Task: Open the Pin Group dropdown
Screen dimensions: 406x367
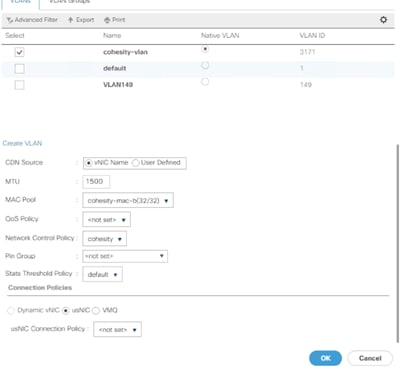Action: tap(125, 256)
